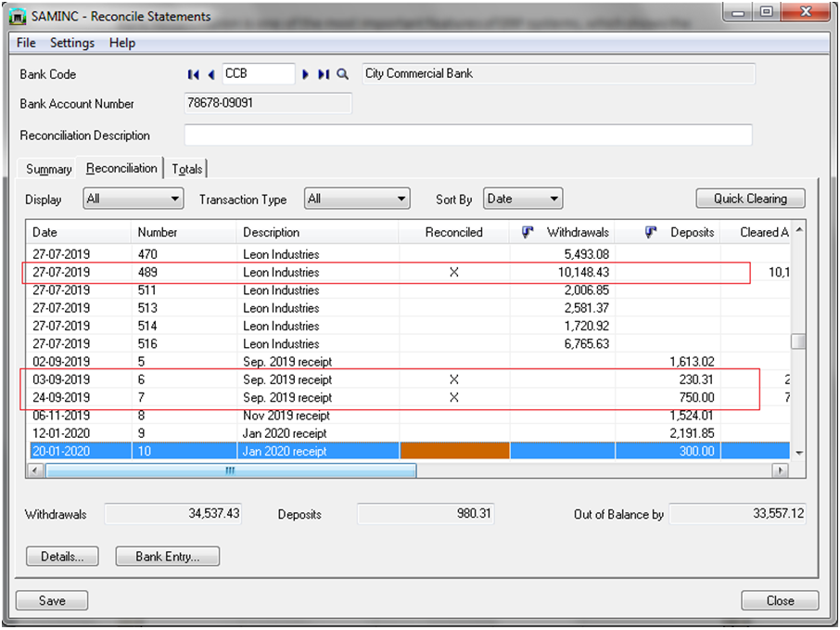
Task: Click the Description column header
Action: tap(318, 232)
